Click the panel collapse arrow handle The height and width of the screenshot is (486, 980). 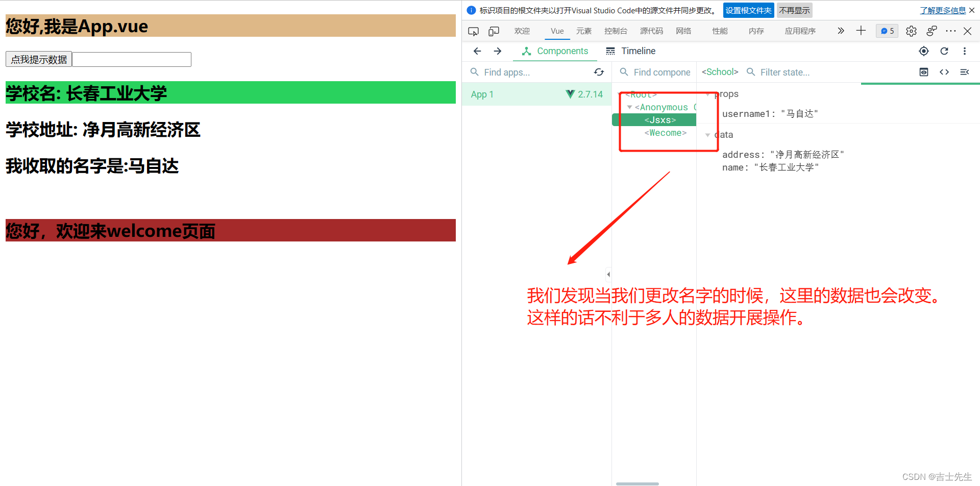(608, 274)
